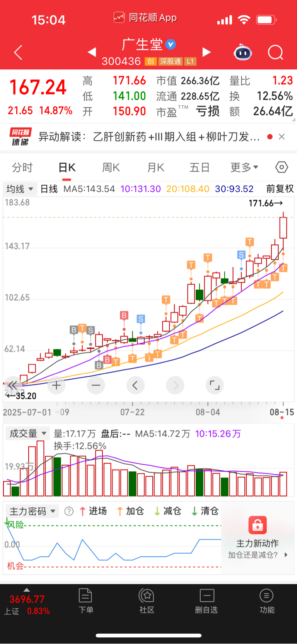The height and width of the screenshot is (644, 297).
Task: Go to previous stock with left triangle
Action: point(92,52)
